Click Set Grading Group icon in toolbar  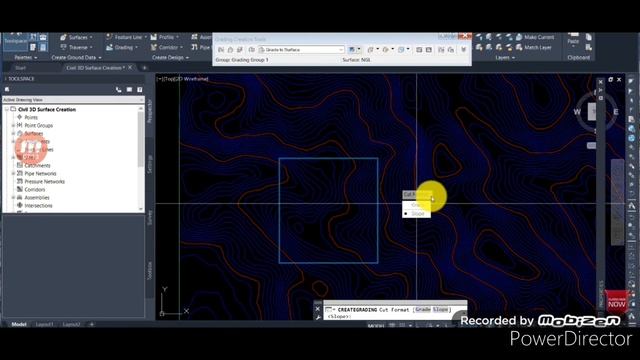pos(221,50)
